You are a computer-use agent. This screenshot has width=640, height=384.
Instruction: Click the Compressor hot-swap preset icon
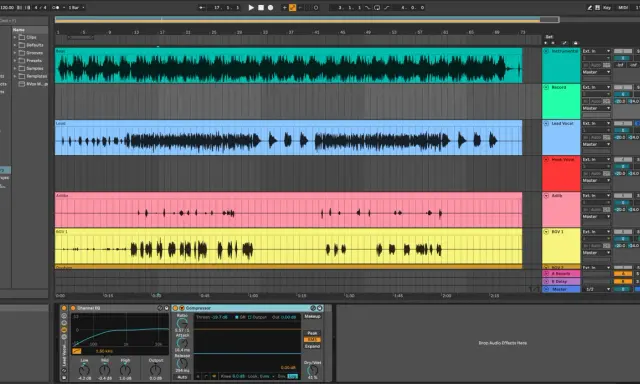pos(313,308)
